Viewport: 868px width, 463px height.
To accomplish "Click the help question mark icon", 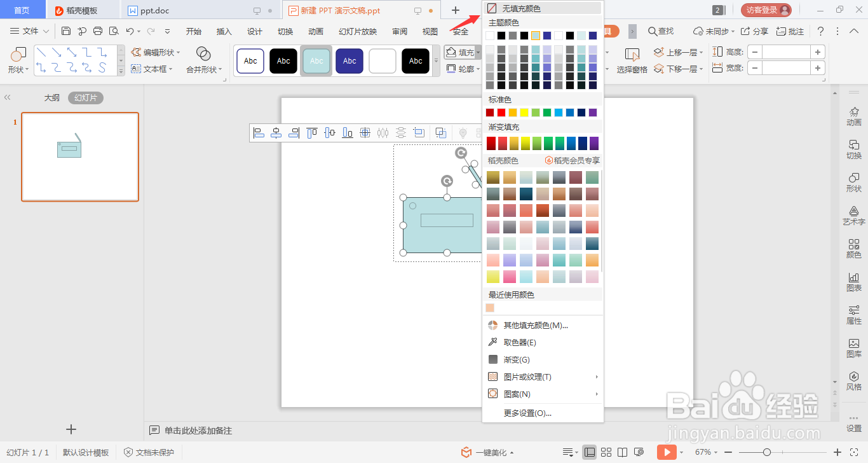I will pos(821,31).
